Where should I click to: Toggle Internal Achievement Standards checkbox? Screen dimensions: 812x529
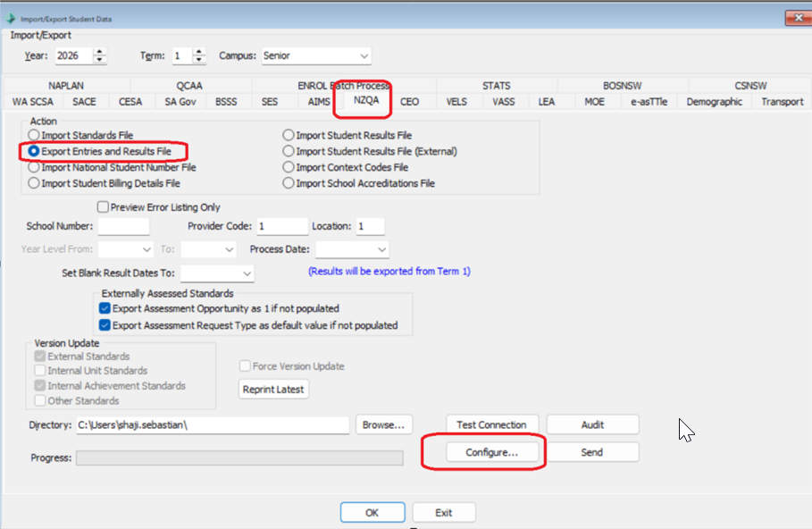[40, 386]
